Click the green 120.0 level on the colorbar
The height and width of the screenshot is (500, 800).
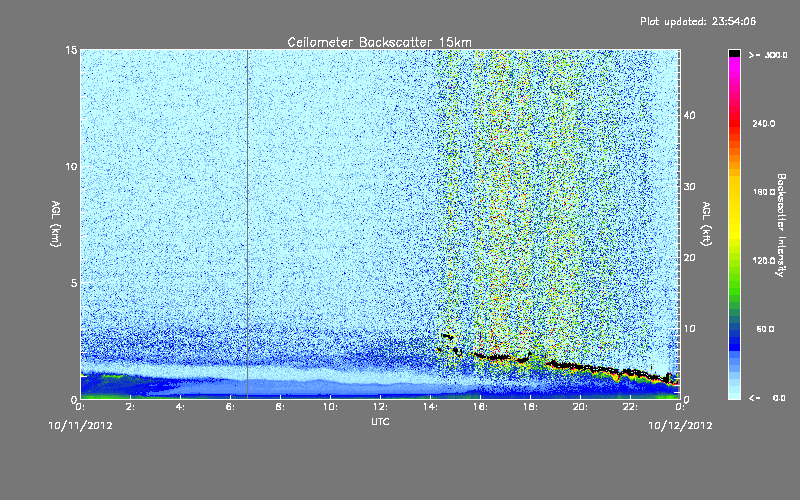click(x=734, y=261)
